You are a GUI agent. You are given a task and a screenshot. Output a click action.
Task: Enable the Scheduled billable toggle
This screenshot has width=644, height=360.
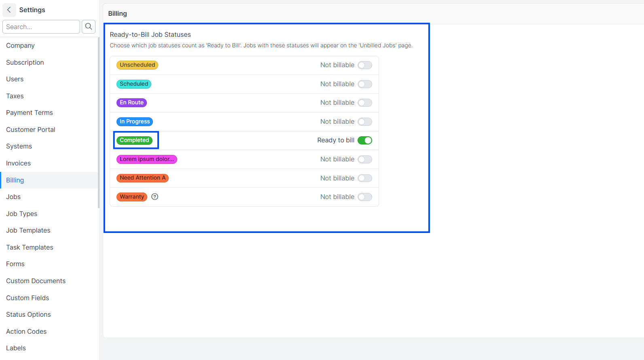click(365, 84)
